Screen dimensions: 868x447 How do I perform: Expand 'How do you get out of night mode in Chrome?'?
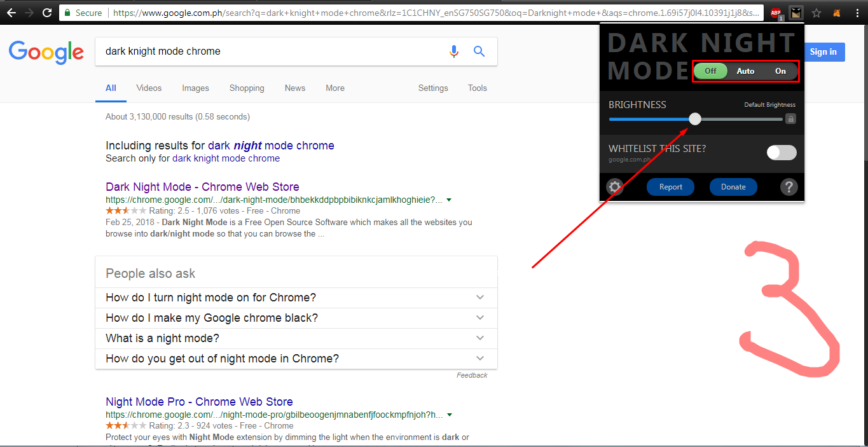(296, 359)
